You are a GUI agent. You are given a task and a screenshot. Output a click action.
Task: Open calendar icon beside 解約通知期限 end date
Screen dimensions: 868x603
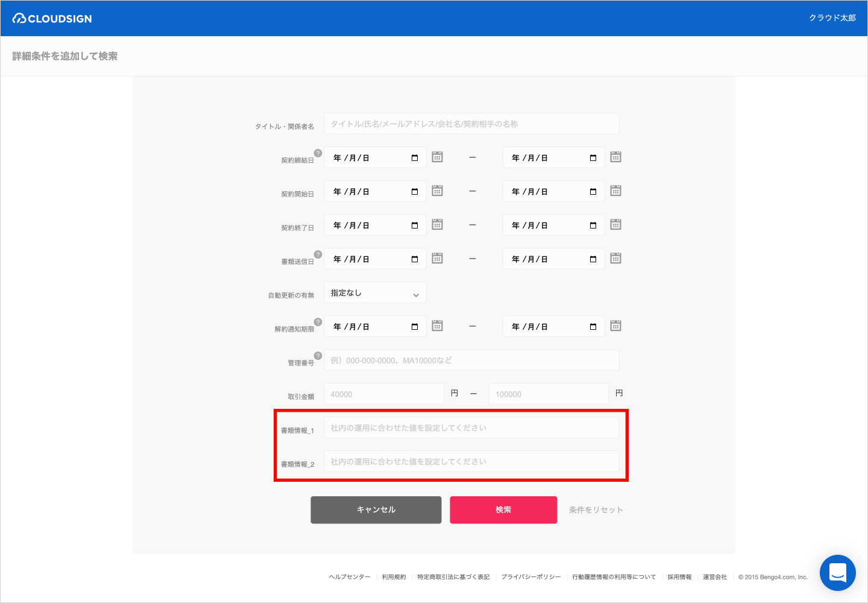click(615, 326)
